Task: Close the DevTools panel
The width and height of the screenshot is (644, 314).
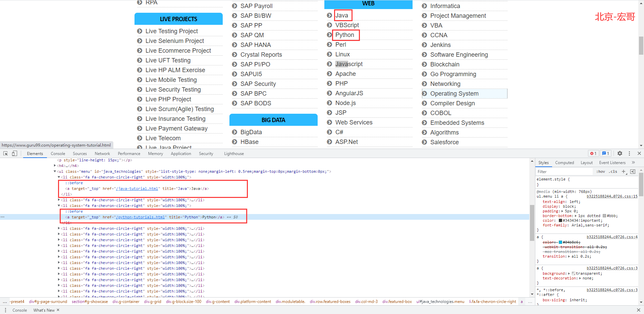Action: point(639,153)
